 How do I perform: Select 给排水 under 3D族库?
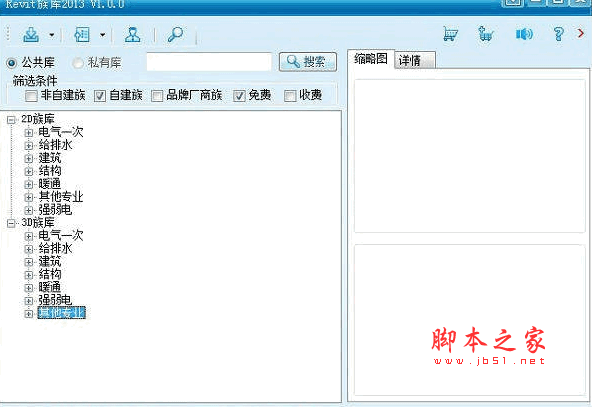click(x=55, y=249)
